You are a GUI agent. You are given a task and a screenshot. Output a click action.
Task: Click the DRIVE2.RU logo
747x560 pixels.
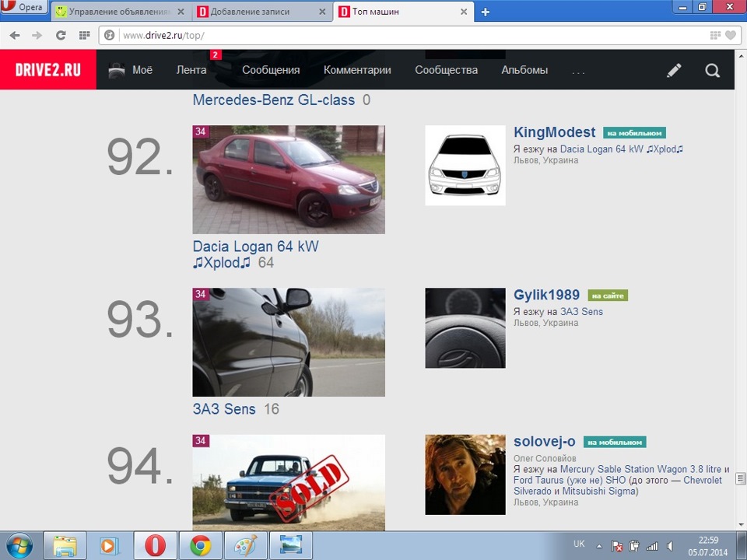point(48,70)
